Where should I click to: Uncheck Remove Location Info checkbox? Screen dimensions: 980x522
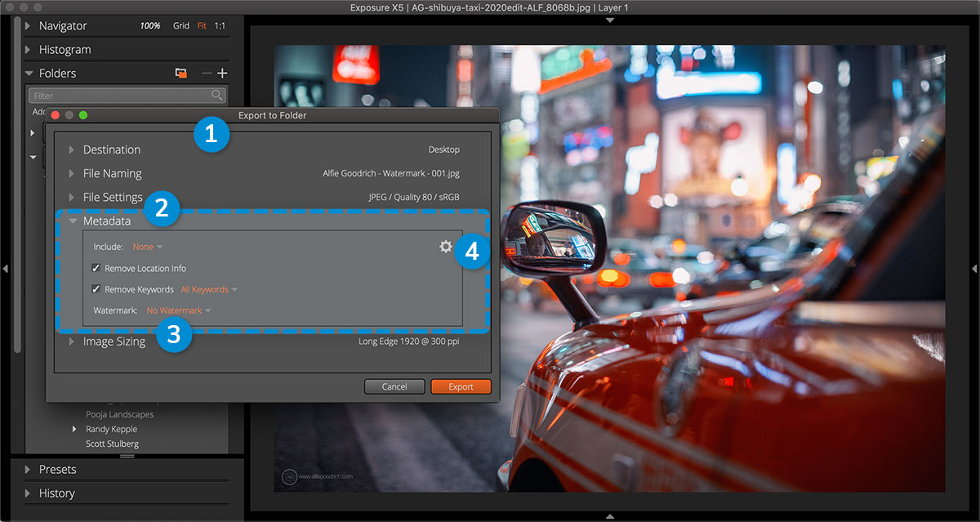(x=96, y=268)
